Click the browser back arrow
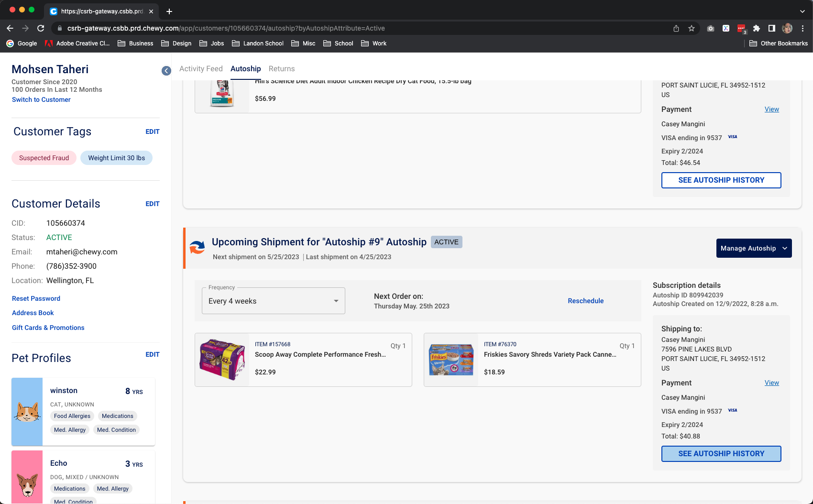This screenshot has height=504, width=813. tap(10, 28)
